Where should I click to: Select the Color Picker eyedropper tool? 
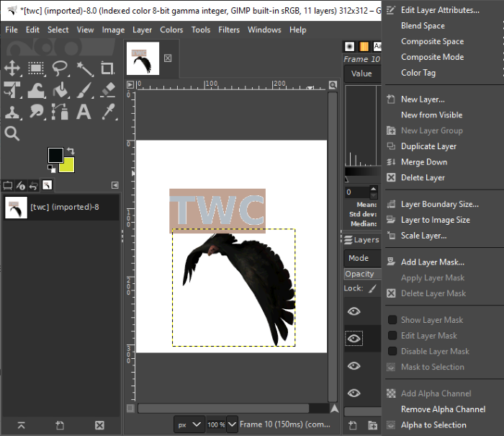(x=108, y=112)
